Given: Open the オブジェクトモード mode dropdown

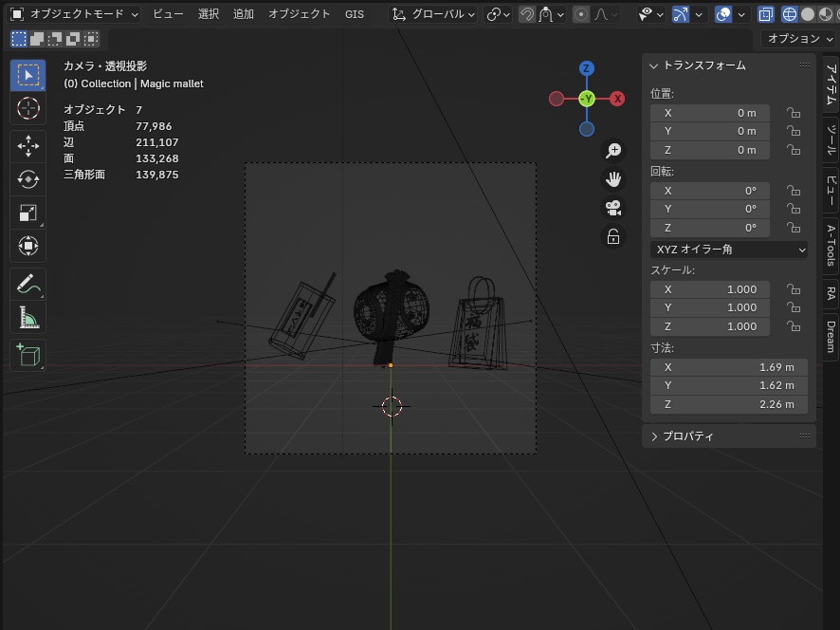Looking at the screenshot, I should pos(75,14).
